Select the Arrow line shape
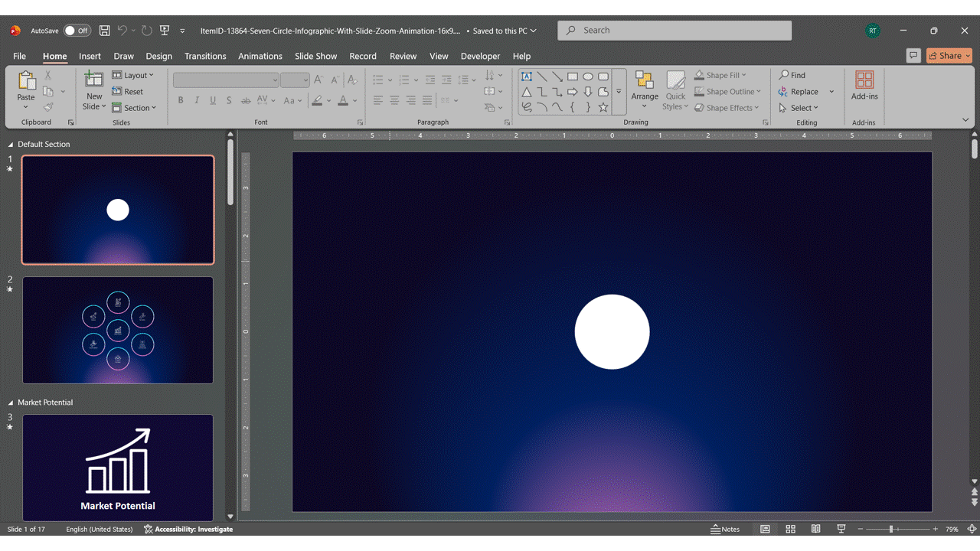Viewport: 980px width, 551px height. (557, 77)
